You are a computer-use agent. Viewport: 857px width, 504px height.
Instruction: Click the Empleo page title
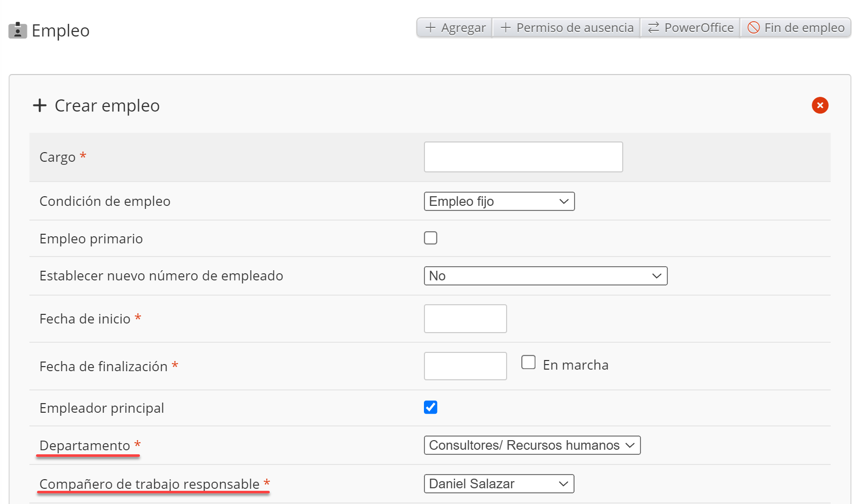click(60, 30)
